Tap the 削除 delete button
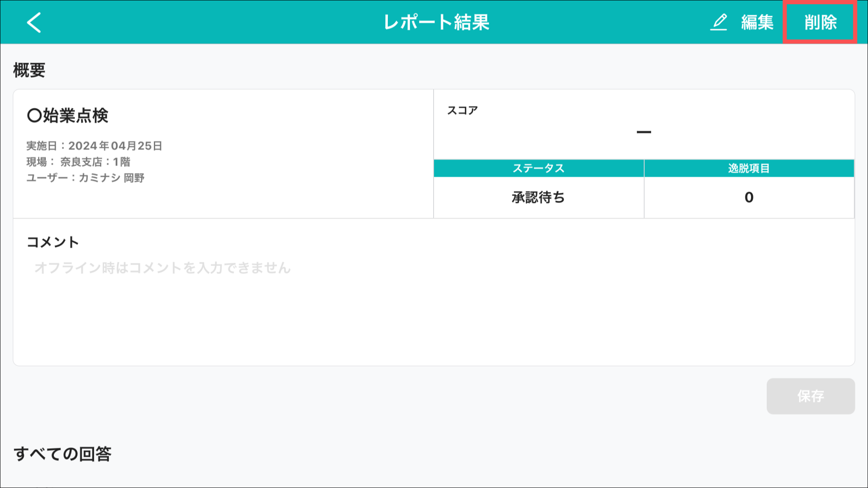The width and height of the screenshot is (868, 488). click(x=820, y=22)
